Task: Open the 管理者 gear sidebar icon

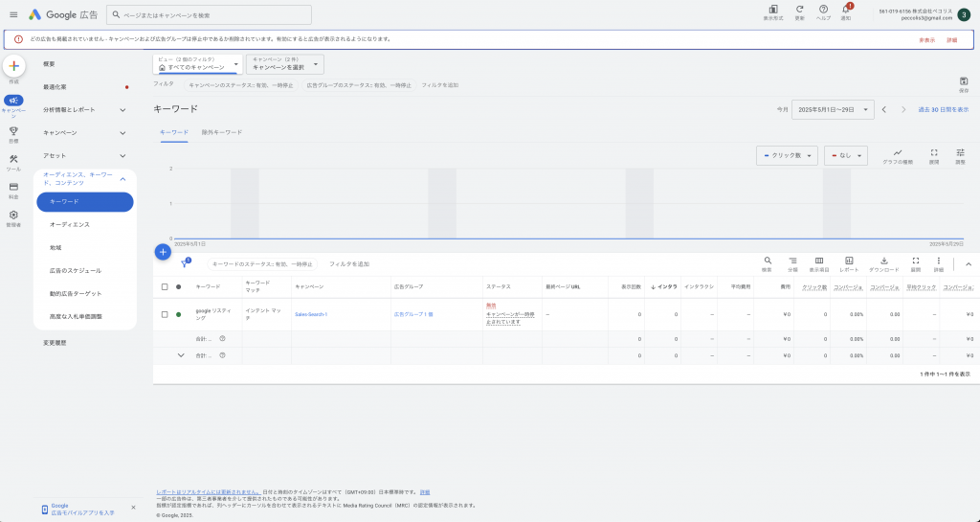Action: (x=13, y=215)
